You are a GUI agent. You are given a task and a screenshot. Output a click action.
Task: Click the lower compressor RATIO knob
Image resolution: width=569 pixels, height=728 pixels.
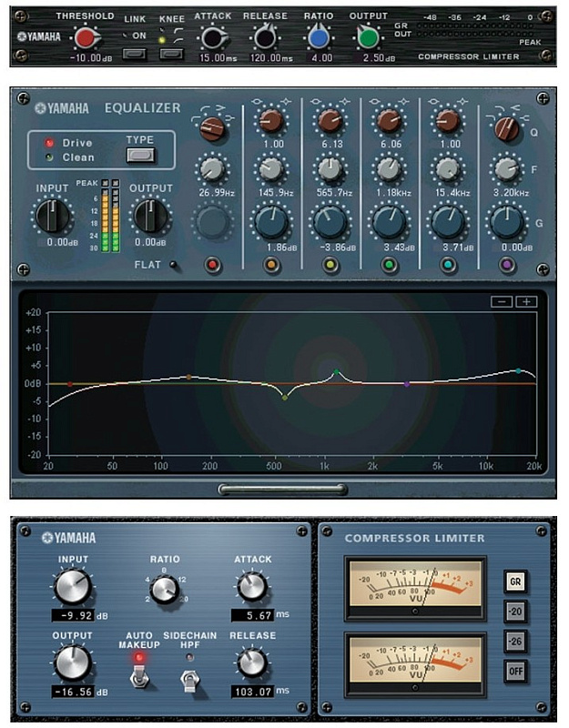[165, 590]
